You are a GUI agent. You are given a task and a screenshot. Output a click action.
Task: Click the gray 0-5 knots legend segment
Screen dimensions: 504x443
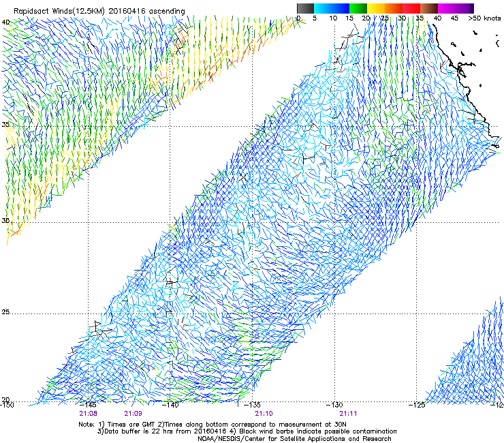point(305,8)
